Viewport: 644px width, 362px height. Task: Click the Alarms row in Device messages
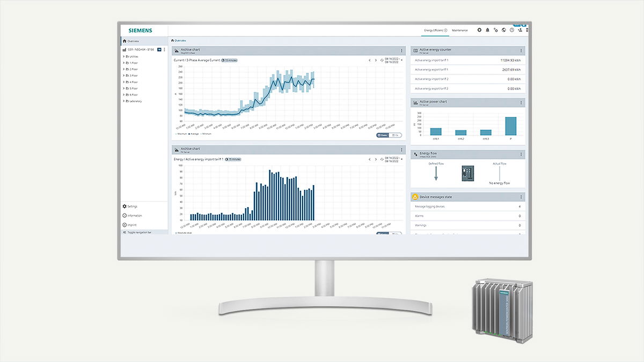(x=468, y=216)
